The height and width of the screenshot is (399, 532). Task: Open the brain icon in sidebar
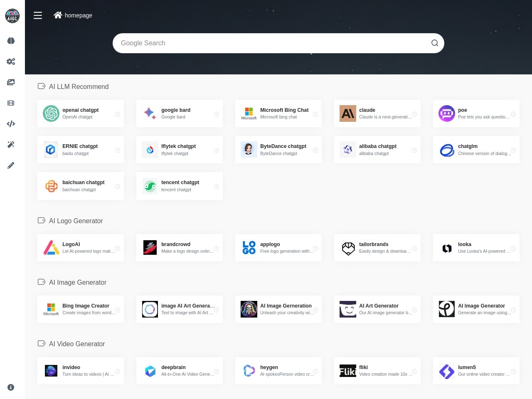point(11,41)
